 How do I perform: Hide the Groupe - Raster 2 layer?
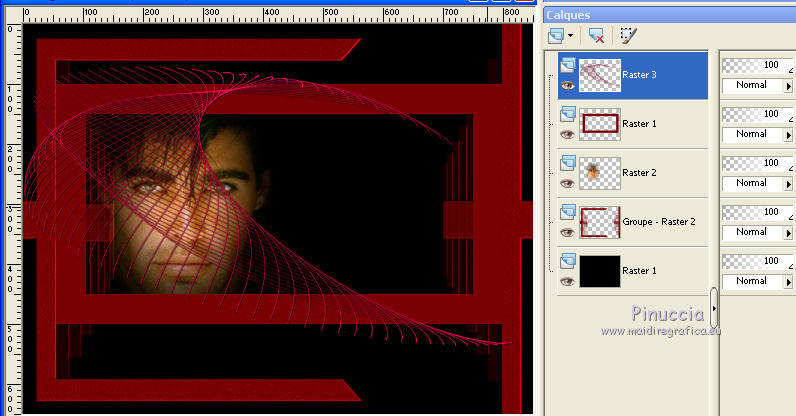coord(567,232)
